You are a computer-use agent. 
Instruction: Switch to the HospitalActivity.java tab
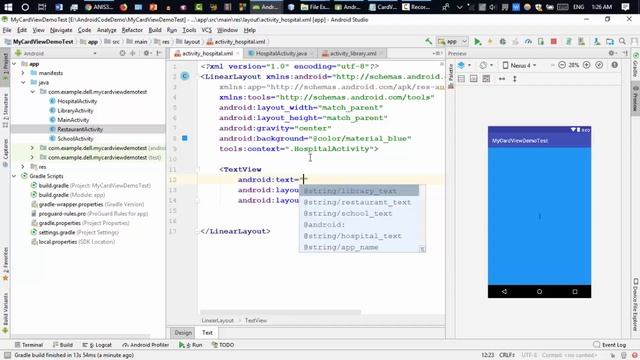click(x=281, y=53)
